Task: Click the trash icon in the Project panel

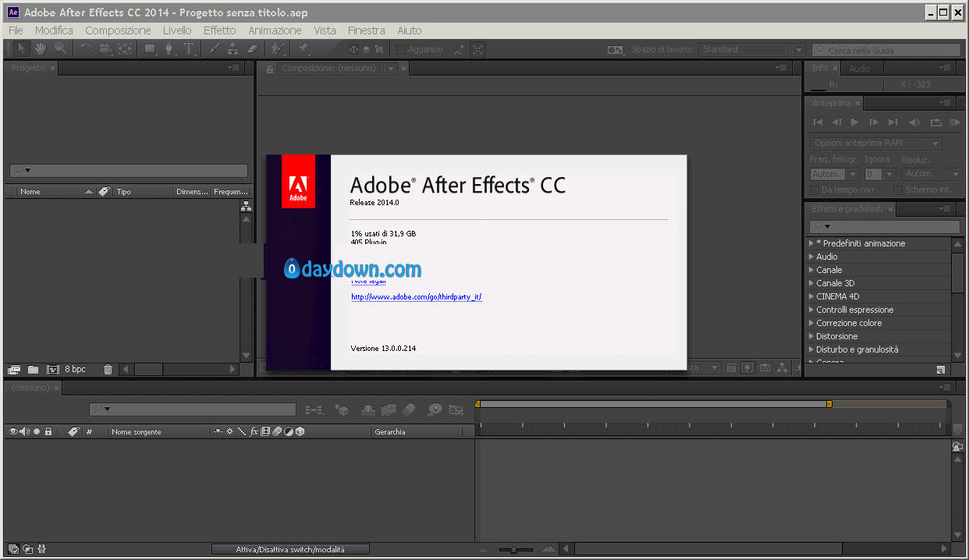Action: pos(108,369)
